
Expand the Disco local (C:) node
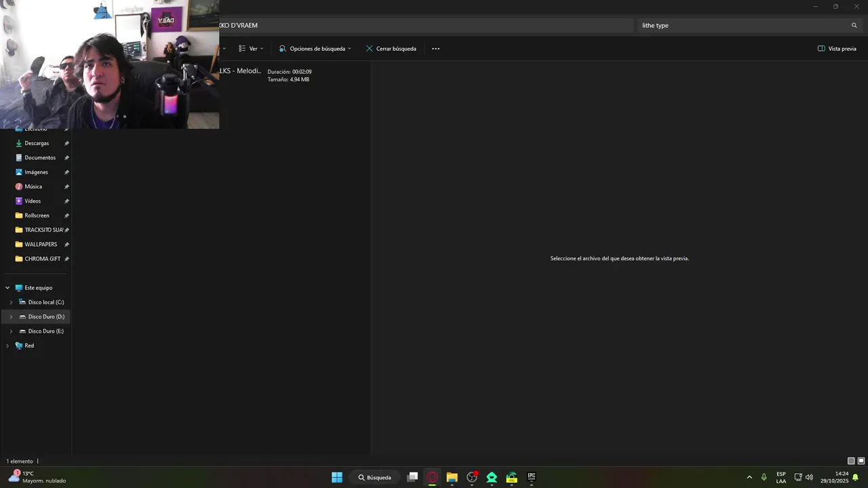pyautogui.click(x=11, y=302)
